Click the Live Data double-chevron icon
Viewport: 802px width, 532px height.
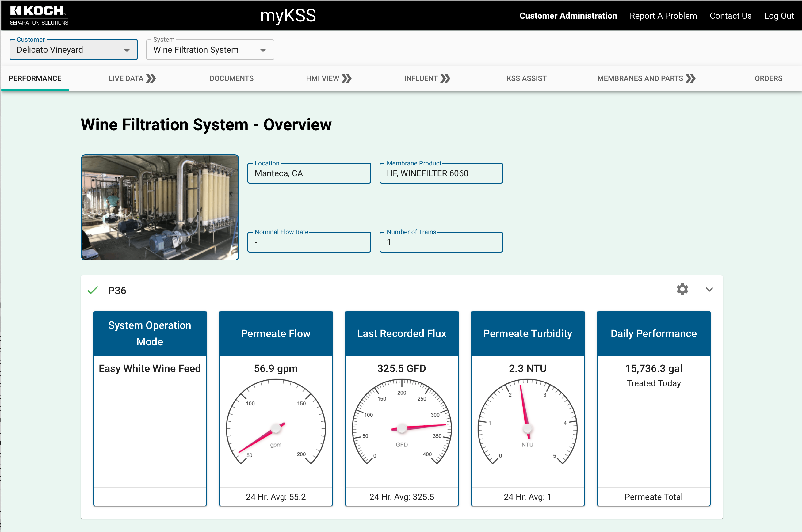[x=151, y=78]
